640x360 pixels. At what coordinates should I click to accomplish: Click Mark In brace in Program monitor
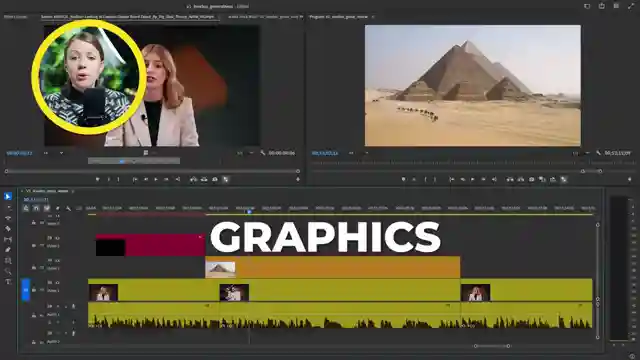[x=425, y=179]
